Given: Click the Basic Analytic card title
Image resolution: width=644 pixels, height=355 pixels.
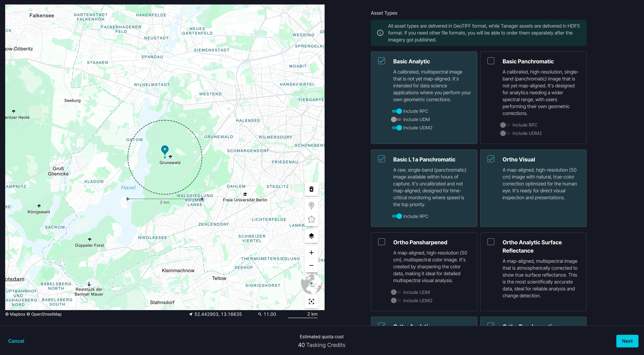Looking at the screenshot, I should click(x=412, y=61).
